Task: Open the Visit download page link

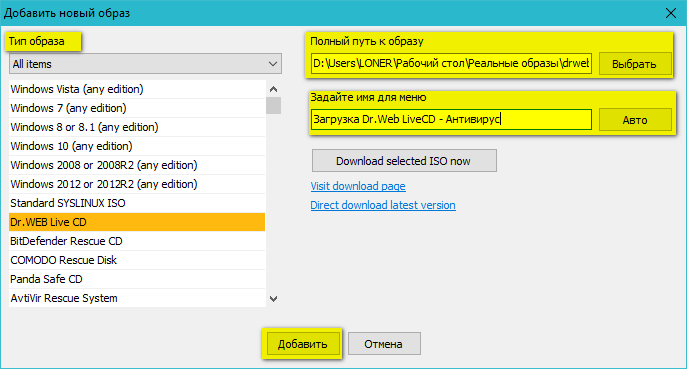Action: pyautogui.click(x=358, y=186)
